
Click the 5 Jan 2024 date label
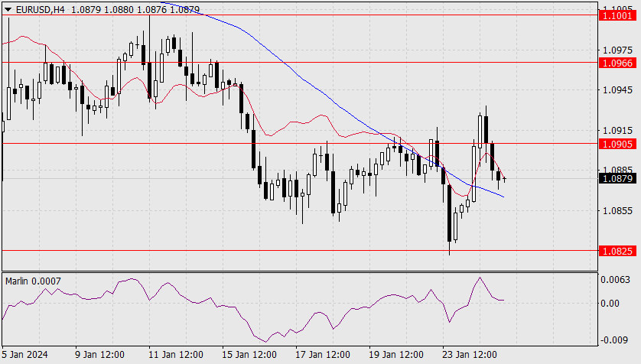(x=24, y=354)
